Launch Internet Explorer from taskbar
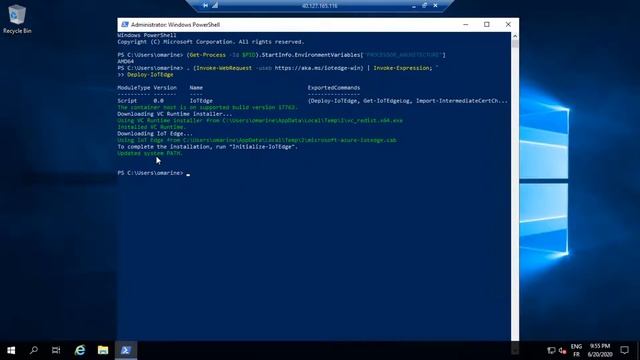640x360 pixels. pyautogui.click(x=80, y=350)
